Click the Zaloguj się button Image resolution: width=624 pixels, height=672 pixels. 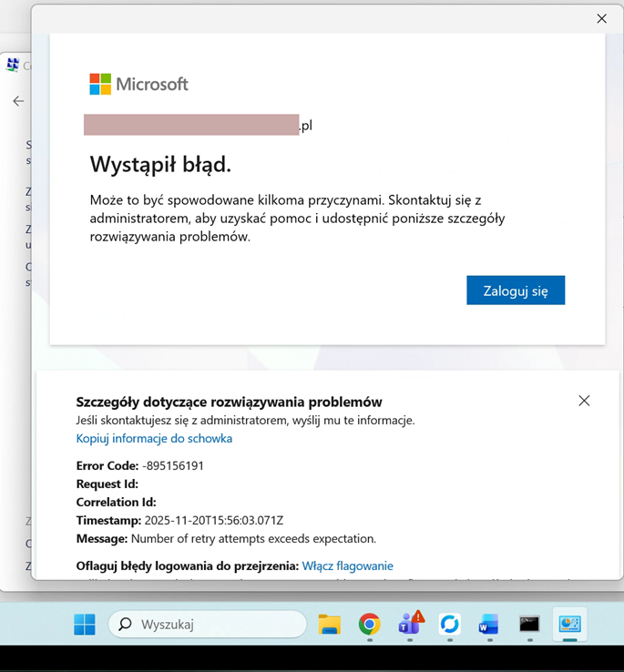pyautogui.click(x=516, y=290)
